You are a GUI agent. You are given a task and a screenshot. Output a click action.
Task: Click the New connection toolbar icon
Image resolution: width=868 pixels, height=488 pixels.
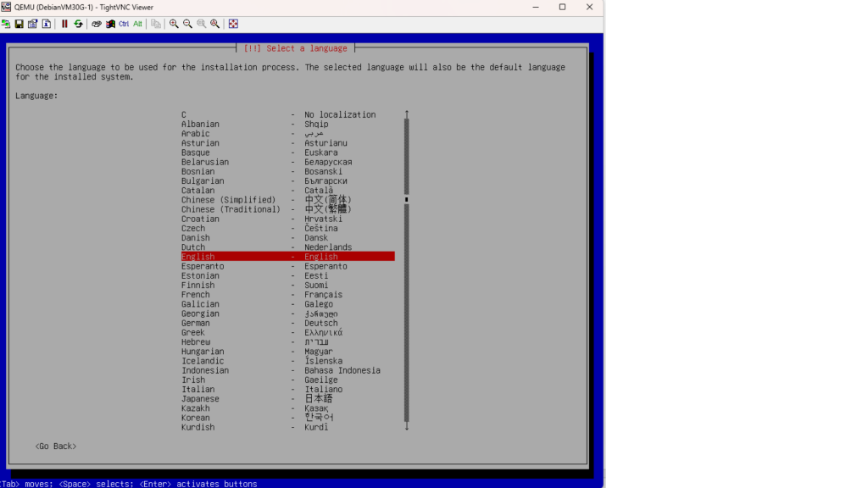[6, 24]
